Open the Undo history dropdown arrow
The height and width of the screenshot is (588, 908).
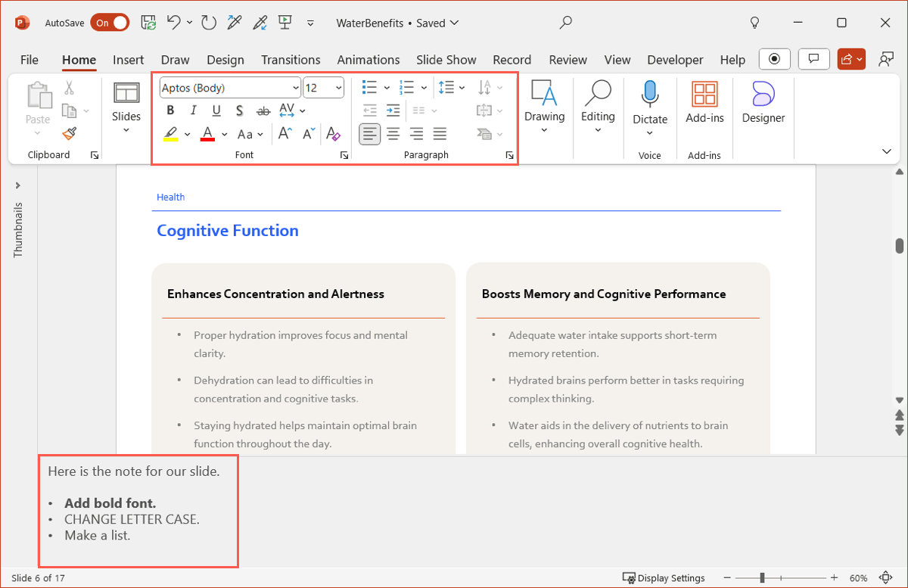(189, 23)
